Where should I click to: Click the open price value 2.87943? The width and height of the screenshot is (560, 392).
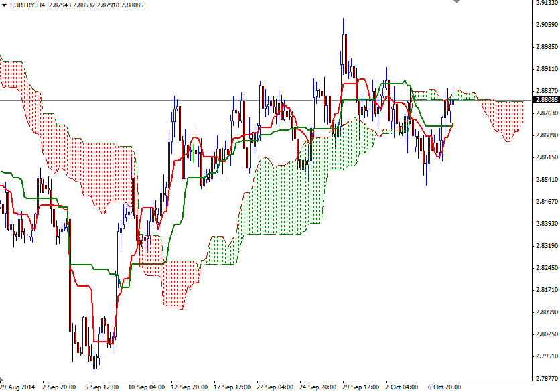(62, 5)
